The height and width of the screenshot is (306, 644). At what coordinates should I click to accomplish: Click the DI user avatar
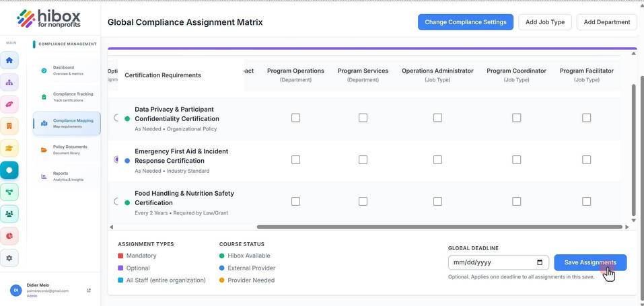point(16,291)
